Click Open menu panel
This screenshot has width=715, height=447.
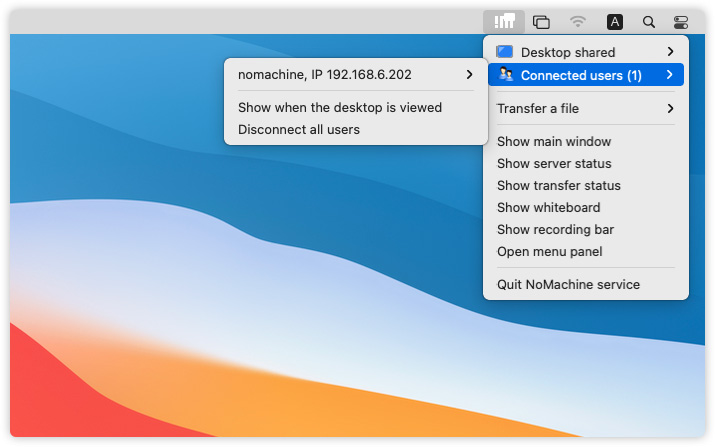[x=549, y=252]
